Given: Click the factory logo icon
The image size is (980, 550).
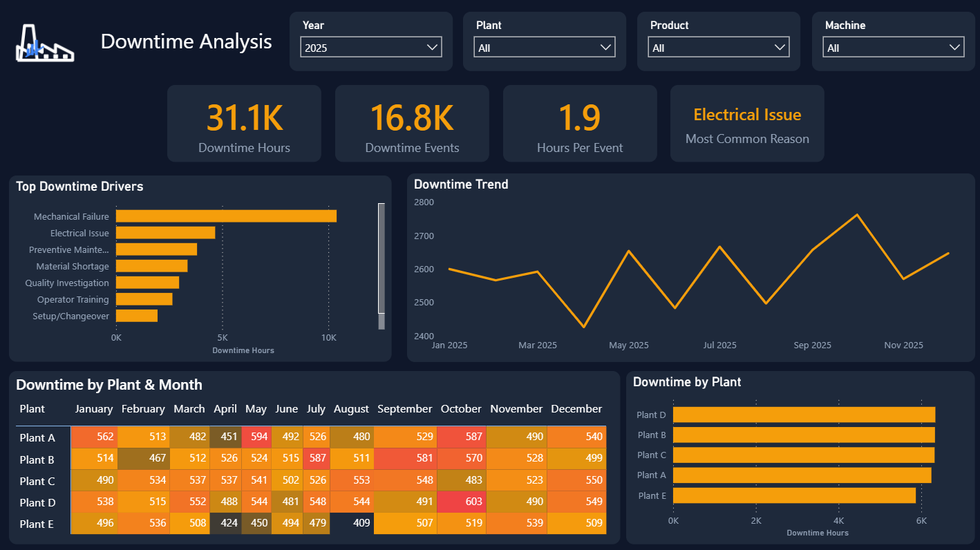Looking at the screenshot, I should [x=45, y=44].
